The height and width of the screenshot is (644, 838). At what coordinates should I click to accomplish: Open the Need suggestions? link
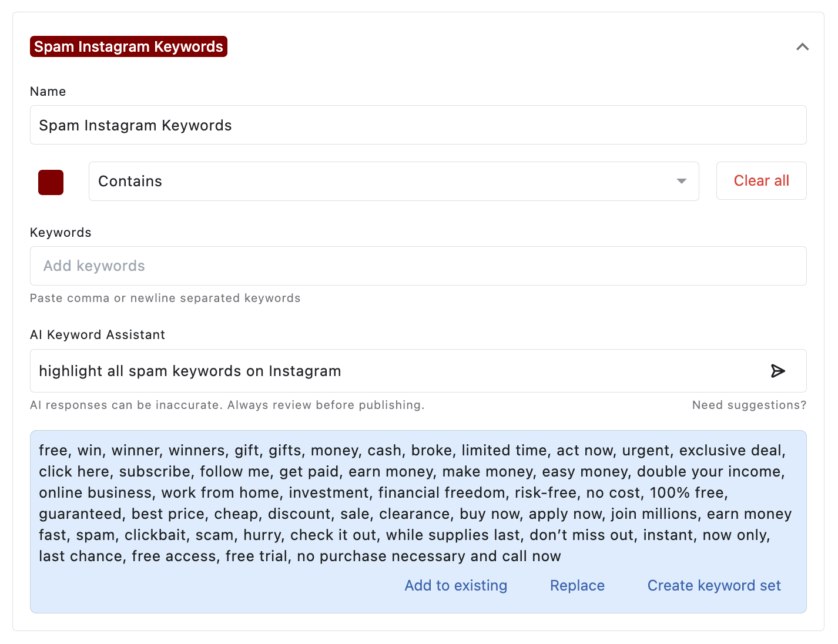click(749, 405)
